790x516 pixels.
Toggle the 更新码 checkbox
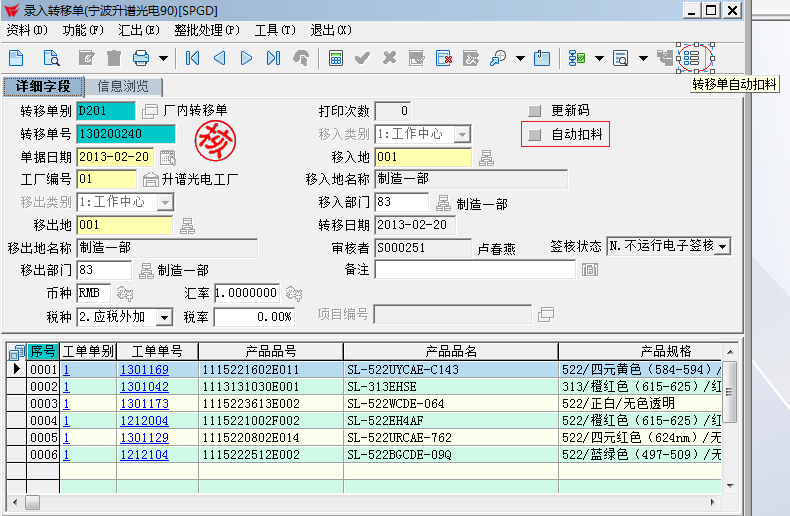point(535,111)
